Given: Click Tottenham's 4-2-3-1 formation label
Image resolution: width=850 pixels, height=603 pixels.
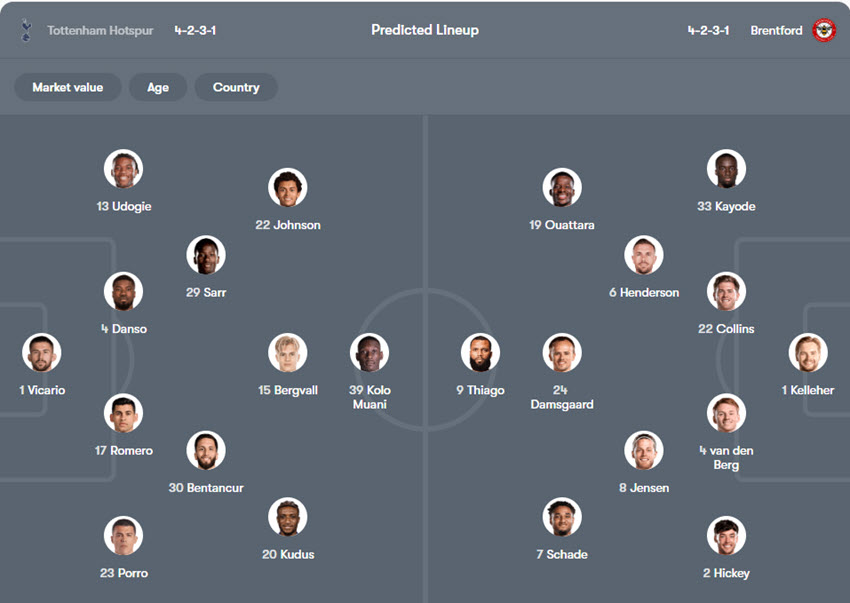Looking at the screenshot, I should 195,30.
